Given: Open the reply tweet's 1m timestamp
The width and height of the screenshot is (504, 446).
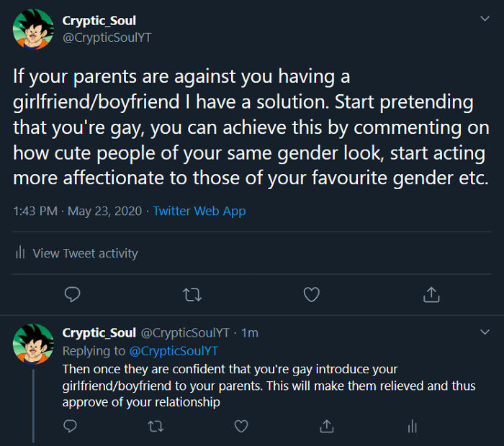Looking at the screenshot, I should click(x=250, y=333).
